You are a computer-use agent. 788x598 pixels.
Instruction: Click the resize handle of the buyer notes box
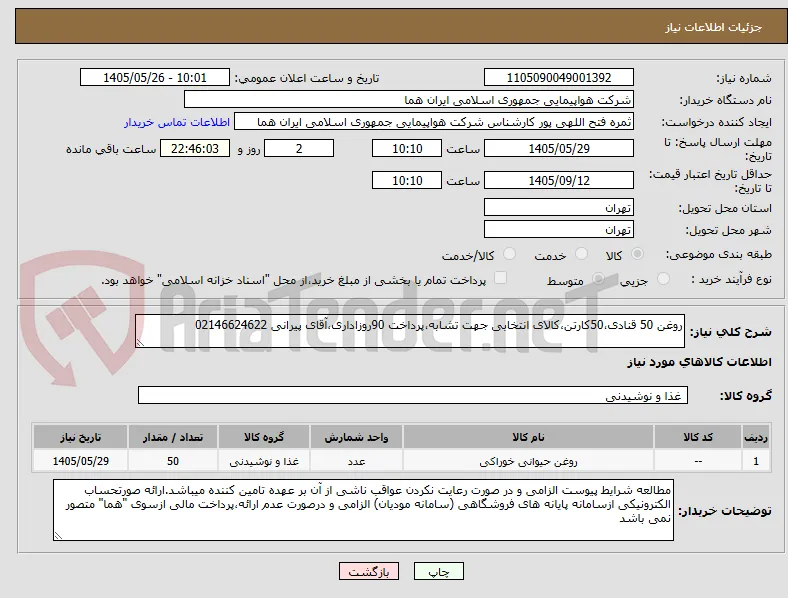pos(58,536)
